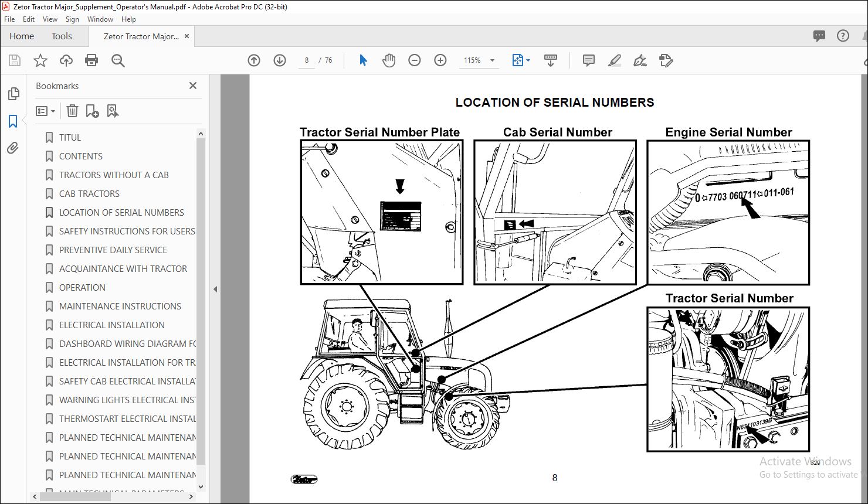
Task: Click bookmarks horizontal scrollbar right arrow
Action: (192, 496)
